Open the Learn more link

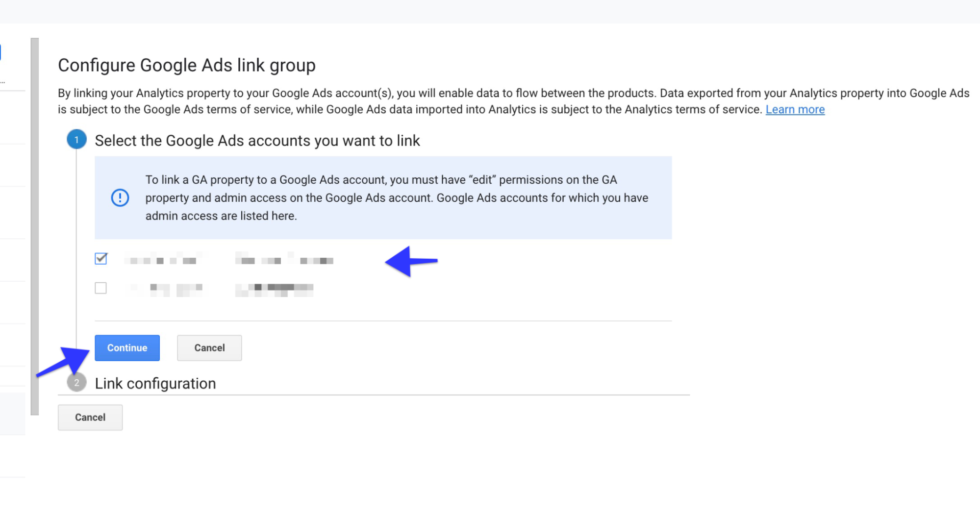click(795, 109)
